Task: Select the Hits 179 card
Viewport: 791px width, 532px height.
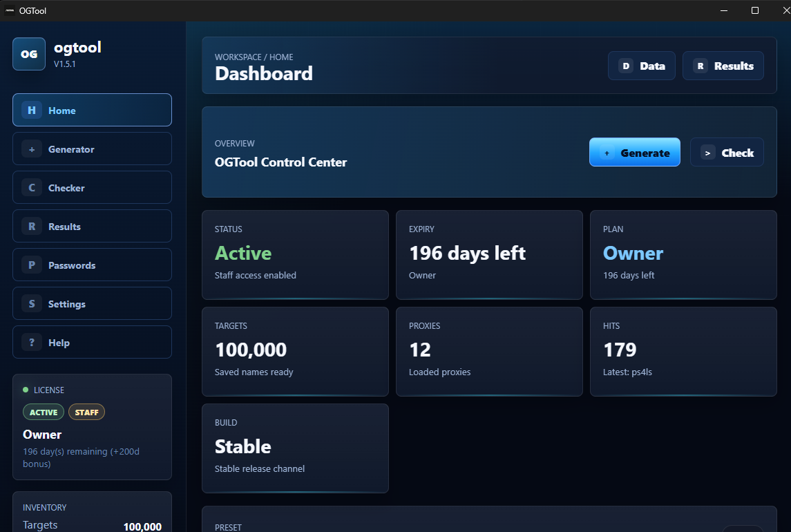Action: (x=683, y=352)
